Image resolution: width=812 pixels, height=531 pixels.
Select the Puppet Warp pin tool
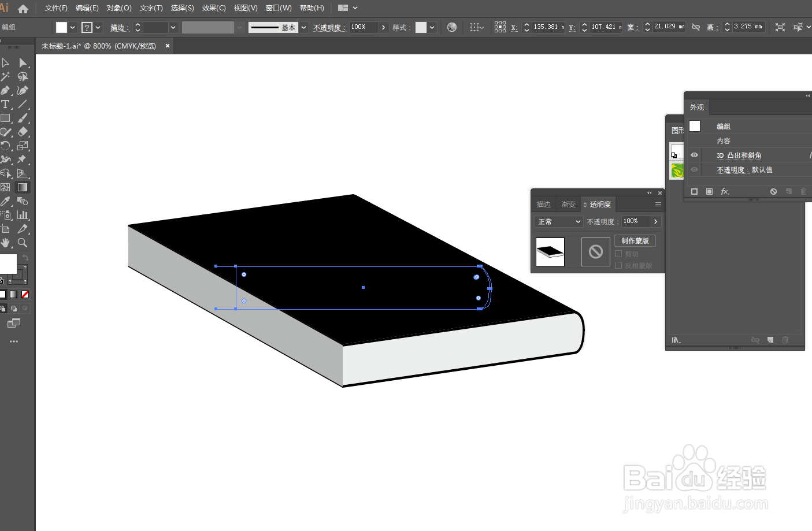(23, 159)
